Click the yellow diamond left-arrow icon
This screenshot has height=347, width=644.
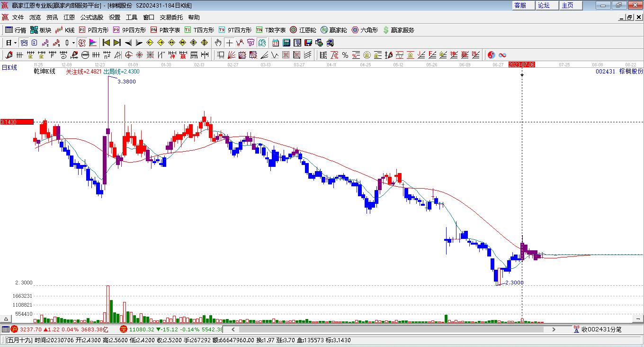coord(150,43)
